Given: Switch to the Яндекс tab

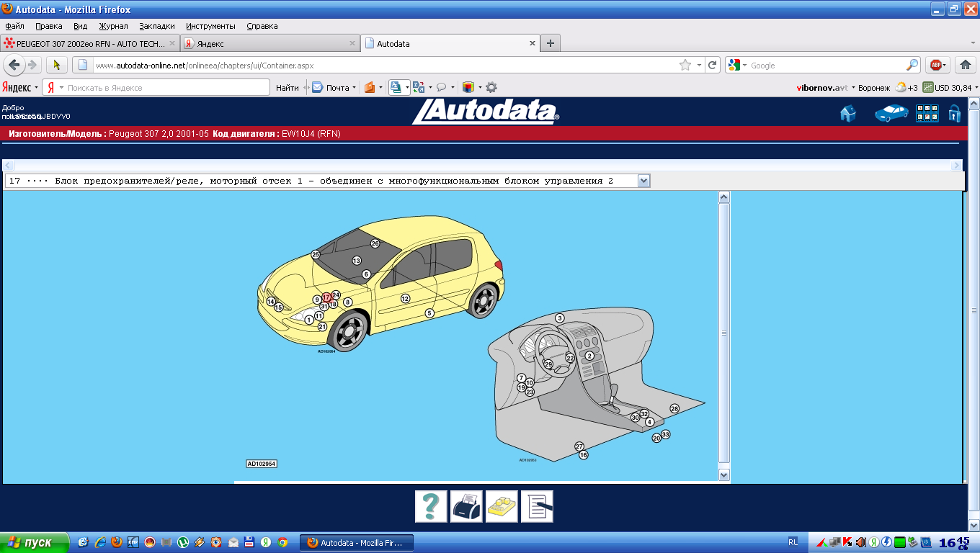Looking at the screenshot, I should [269, 43].
